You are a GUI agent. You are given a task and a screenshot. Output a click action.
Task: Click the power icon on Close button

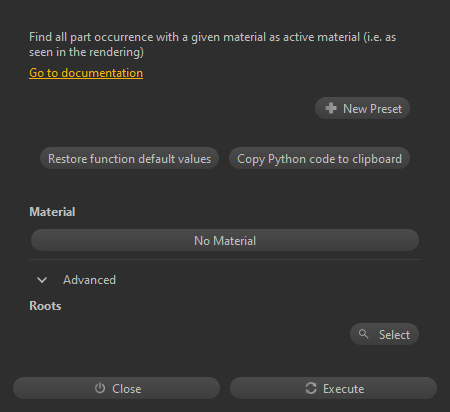(100, 388)
